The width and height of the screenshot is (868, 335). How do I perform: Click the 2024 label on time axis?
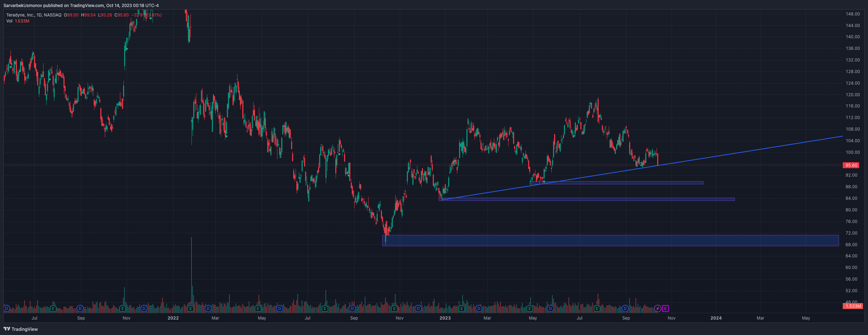pyautogui.click(x=716, y=318)
